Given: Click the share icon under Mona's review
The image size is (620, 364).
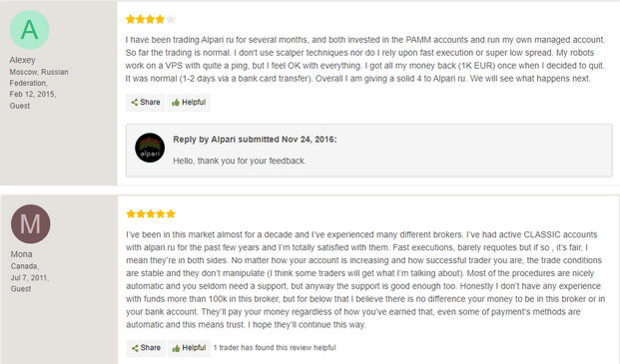Looking at the screenshot, I should coord(135,348).
